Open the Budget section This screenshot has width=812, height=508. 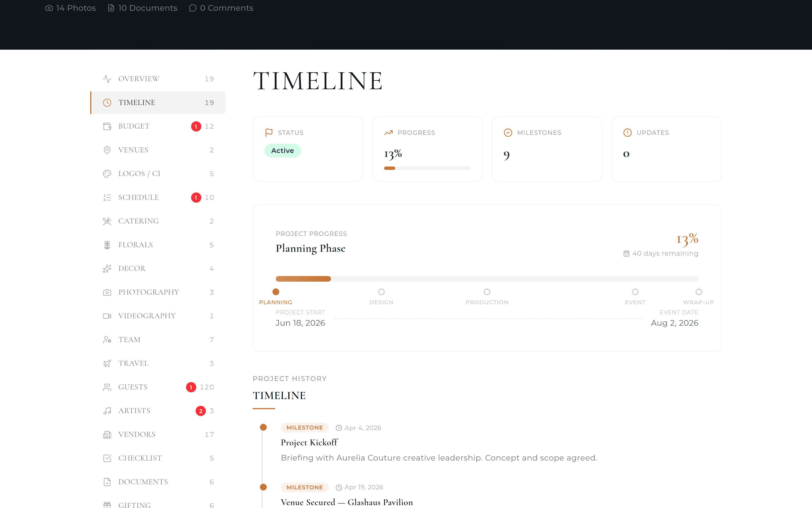(x=158, y=126)
